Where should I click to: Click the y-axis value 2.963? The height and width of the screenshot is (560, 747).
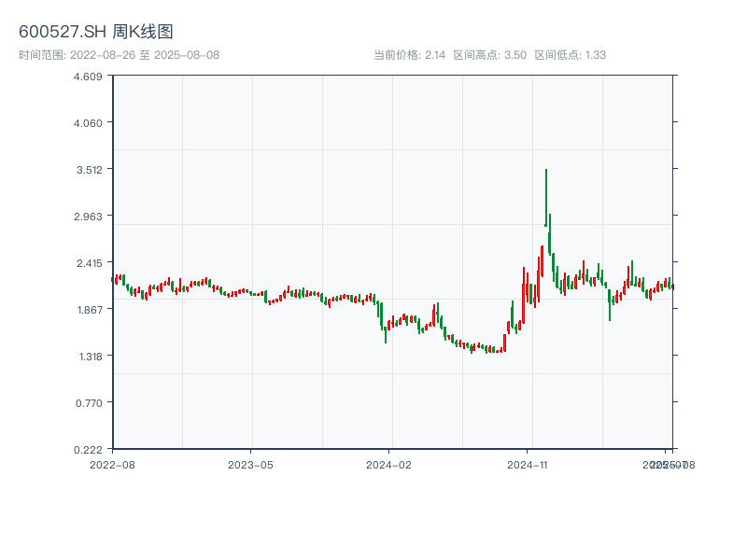(x=88, y=217)
